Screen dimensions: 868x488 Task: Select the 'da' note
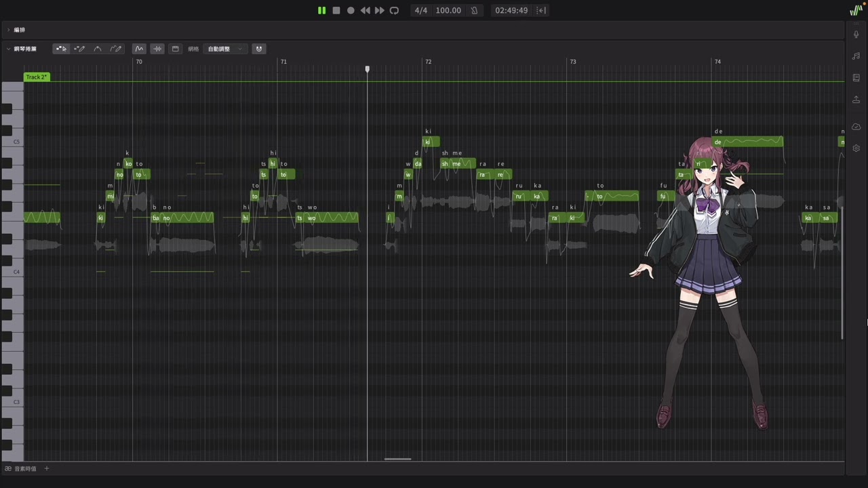tap(418, 163)
